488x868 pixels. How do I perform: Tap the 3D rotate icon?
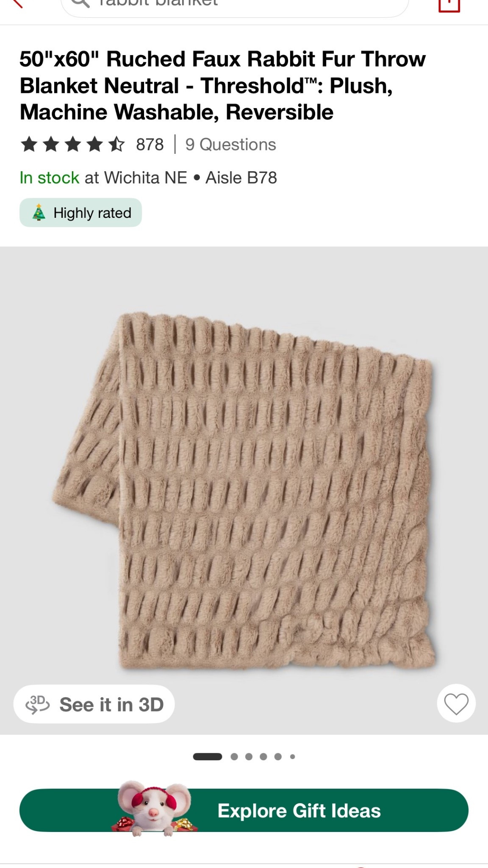click(x=38, y=704)
